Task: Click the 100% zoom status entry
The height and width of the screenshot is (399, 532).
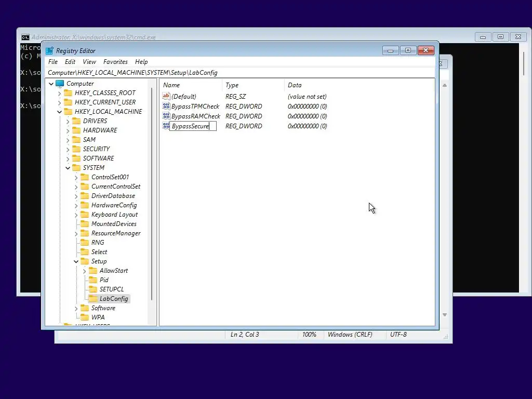Action: click(x=309, y=335)
